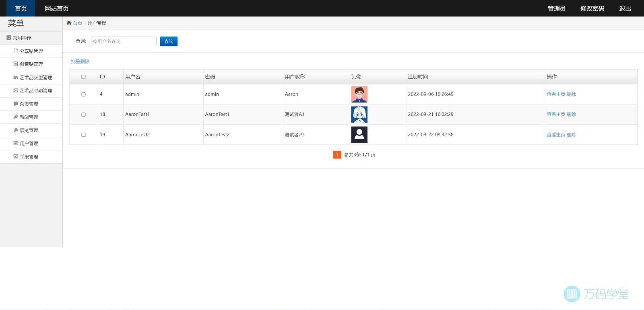Click the 科普贴管理 sidebar icon

16,64
